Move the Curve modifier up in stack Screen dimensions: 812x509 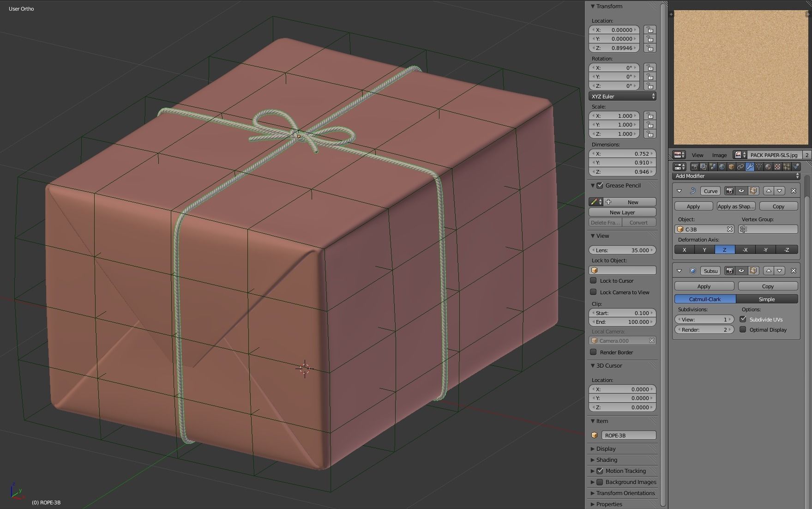click(x=769, y=191)
